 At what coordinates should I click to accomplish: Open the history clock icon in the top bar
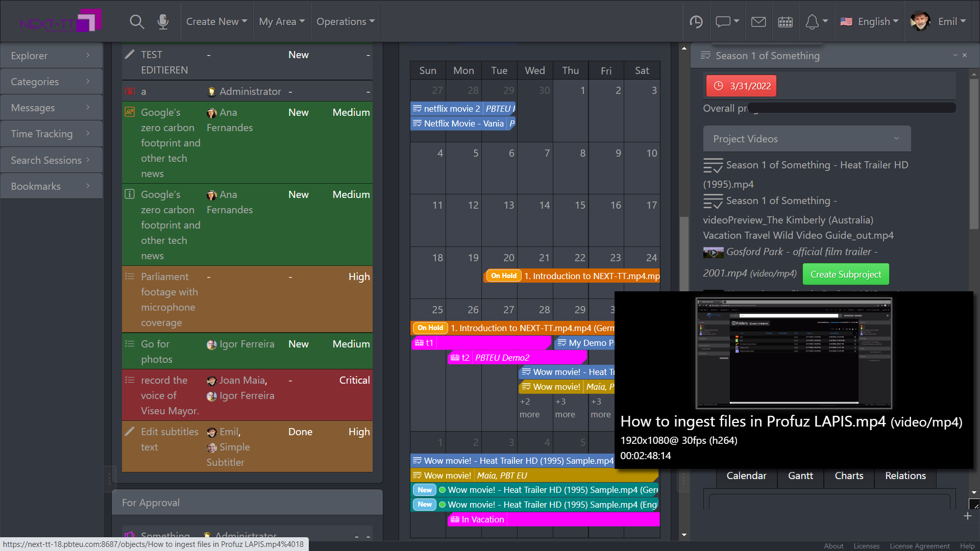pos(696,21)
